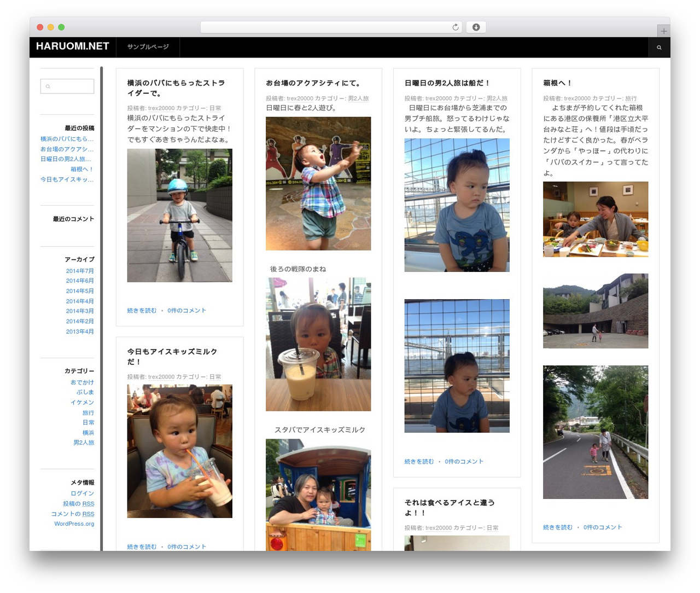700x593 pixels.
Task: Open post title 横浜のパパにもらったストライダーで。
Action: 176,88
